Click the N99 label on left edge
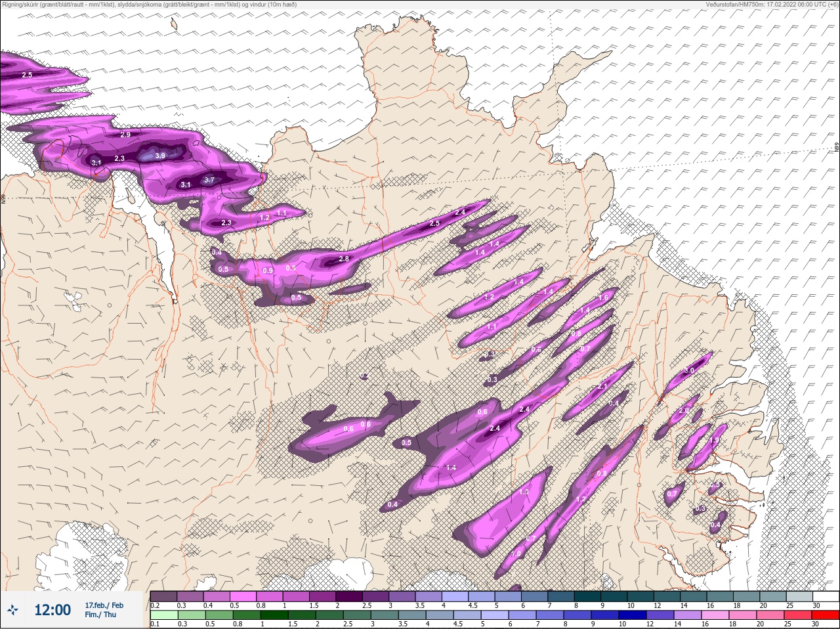This screenshot has height=629, width=840. click(3, 198)
